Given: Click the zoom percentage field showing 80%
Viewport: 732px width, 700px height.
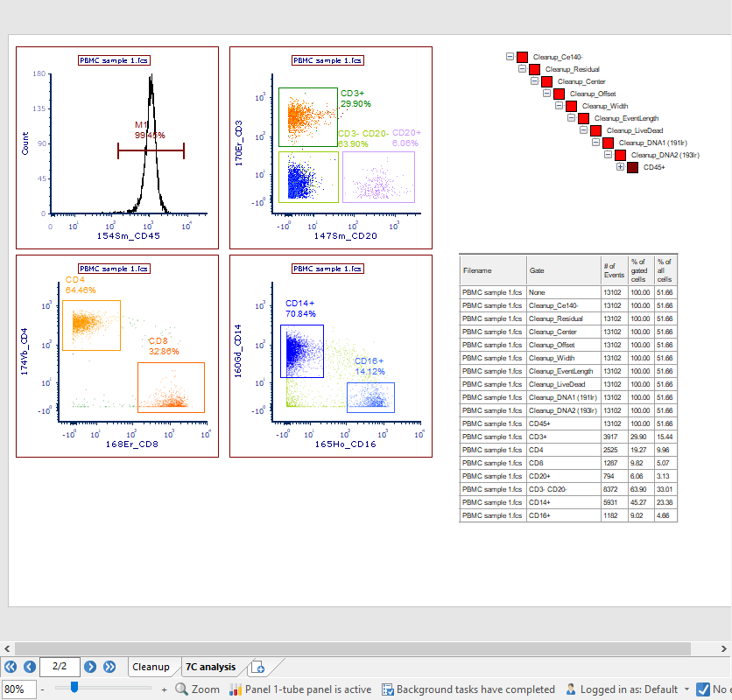Looking at the screenshot, I should point(18,689).
